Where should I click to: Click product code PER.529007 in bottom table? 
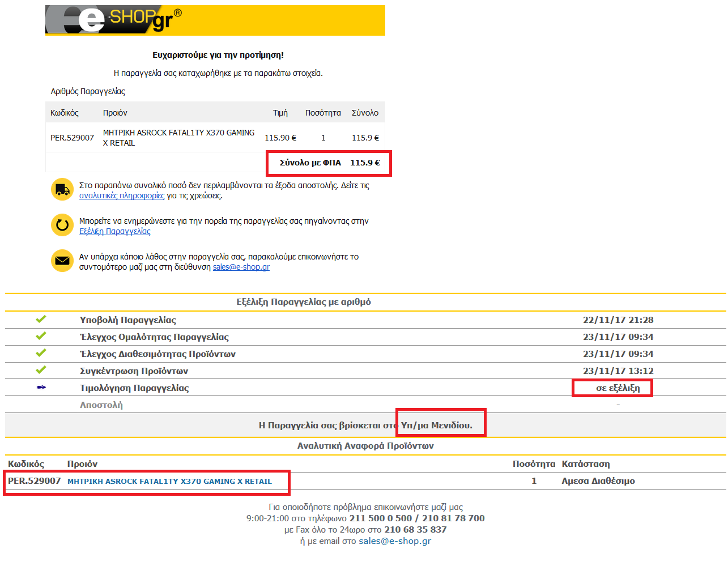click(34, 481)
